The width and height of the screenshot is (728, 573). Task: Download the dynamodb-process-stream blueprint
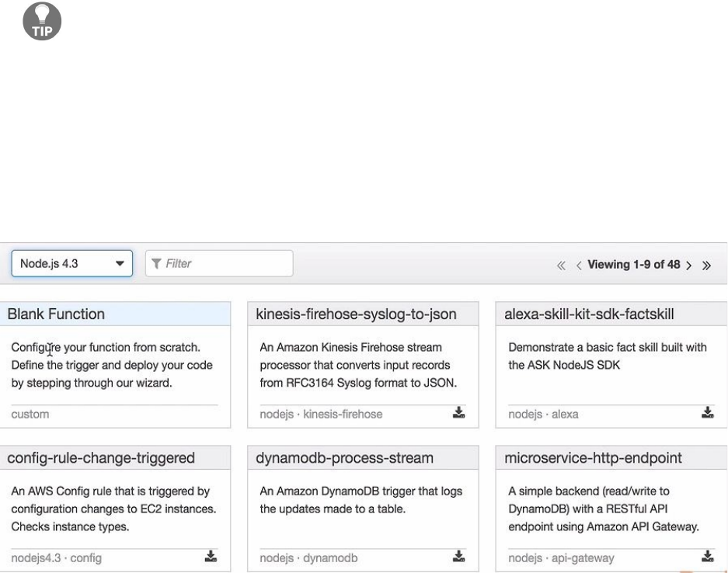(x=458, y=556)
